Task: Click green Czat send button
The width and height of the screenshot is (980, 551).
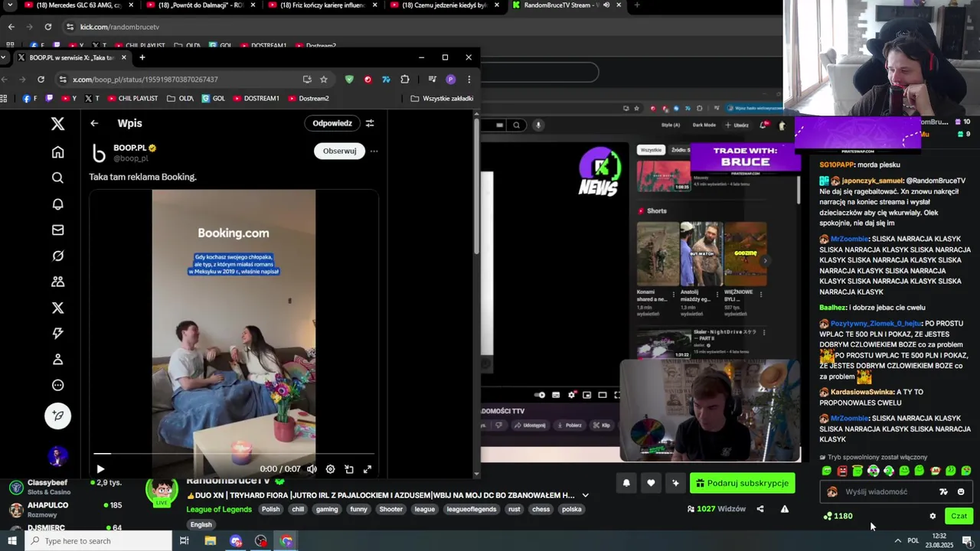Action: (x=959, y=516)
